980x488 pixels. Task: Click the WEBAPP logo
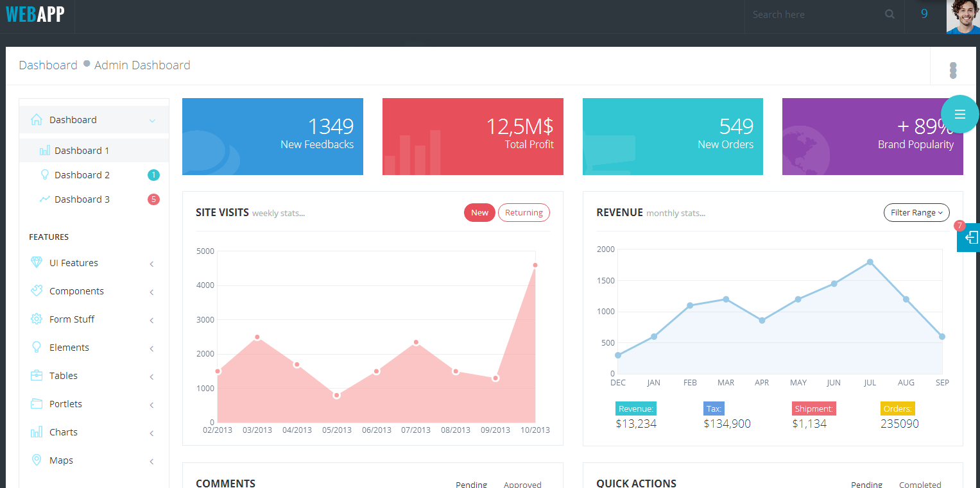coord(35,14)
